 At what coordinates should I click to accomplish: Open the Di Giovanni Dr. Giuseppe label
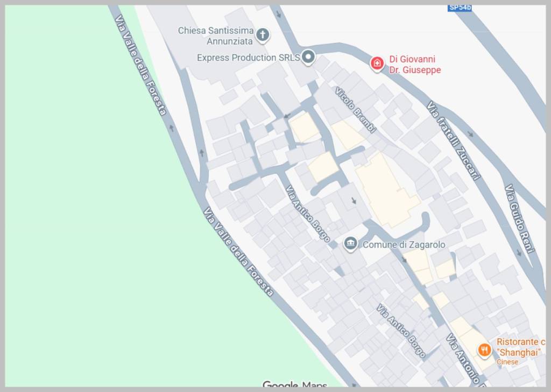(415, 65)
